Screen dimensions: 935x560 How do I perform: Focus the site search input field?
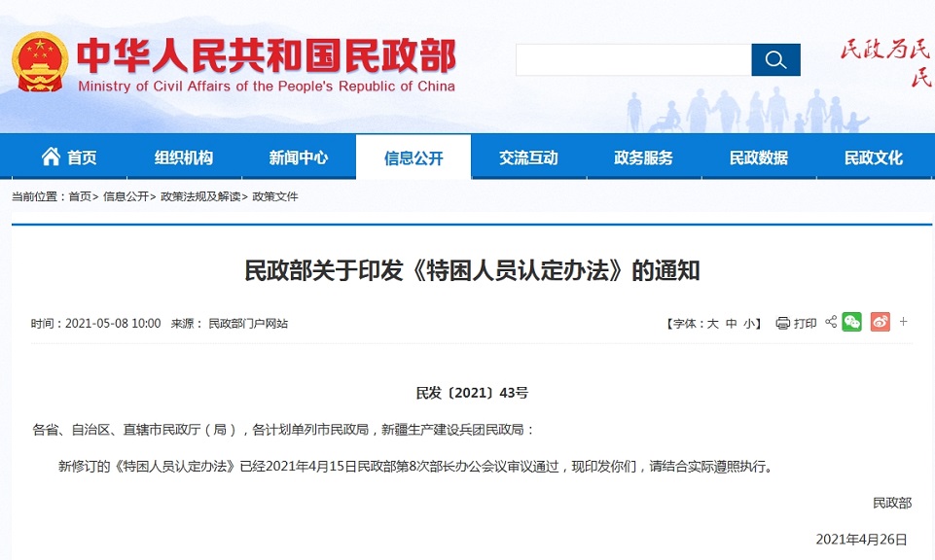[632, 60]
